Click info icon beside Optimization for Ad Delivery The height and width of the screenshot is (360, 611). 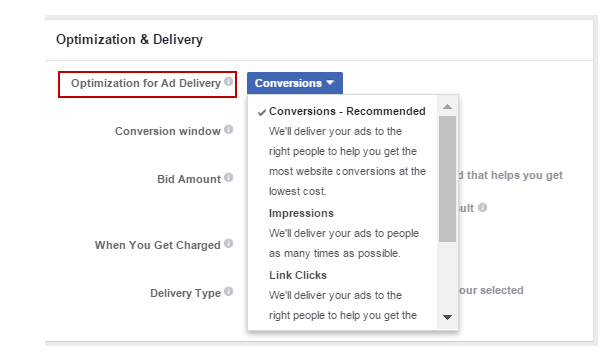(x=229, y=81)
